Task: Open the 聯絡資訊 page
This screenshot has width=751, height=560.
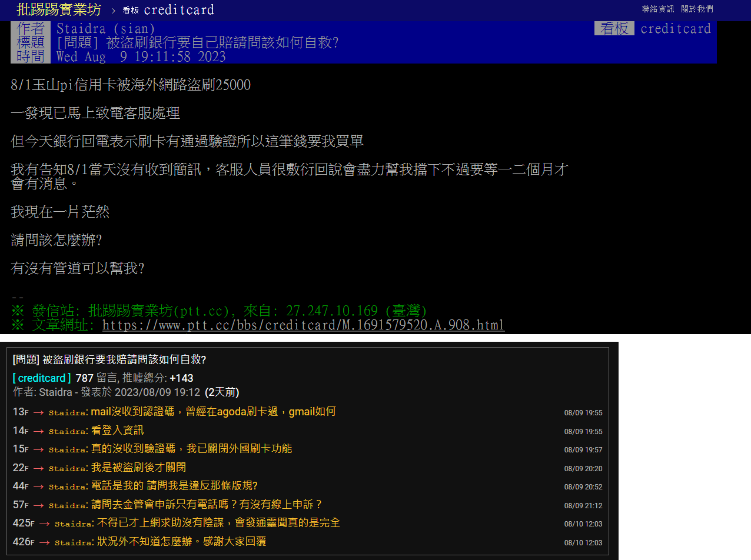Action: (x=658, y=9)
